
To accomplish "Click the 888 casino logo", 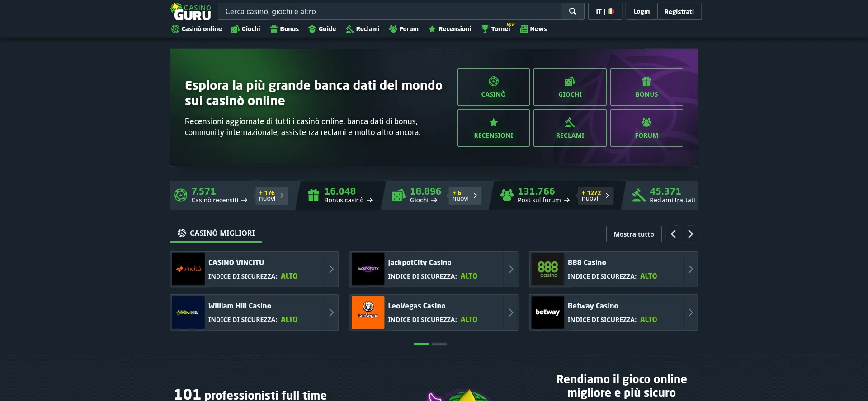I will [x=548, y=269].
